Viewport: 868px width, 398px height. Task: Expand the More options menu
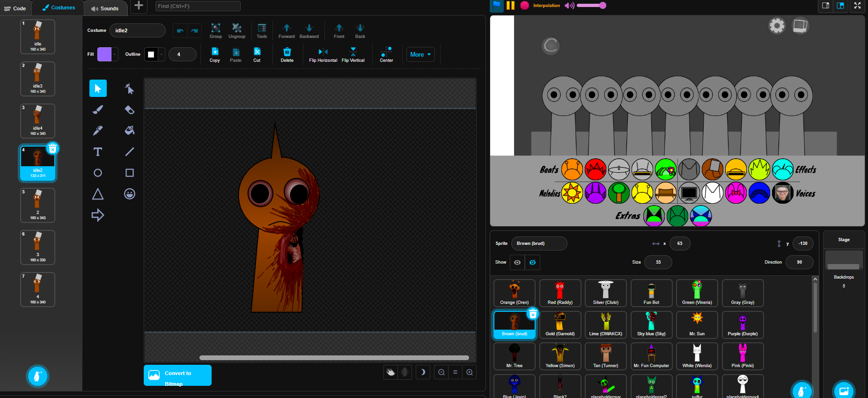click(420, 54)
